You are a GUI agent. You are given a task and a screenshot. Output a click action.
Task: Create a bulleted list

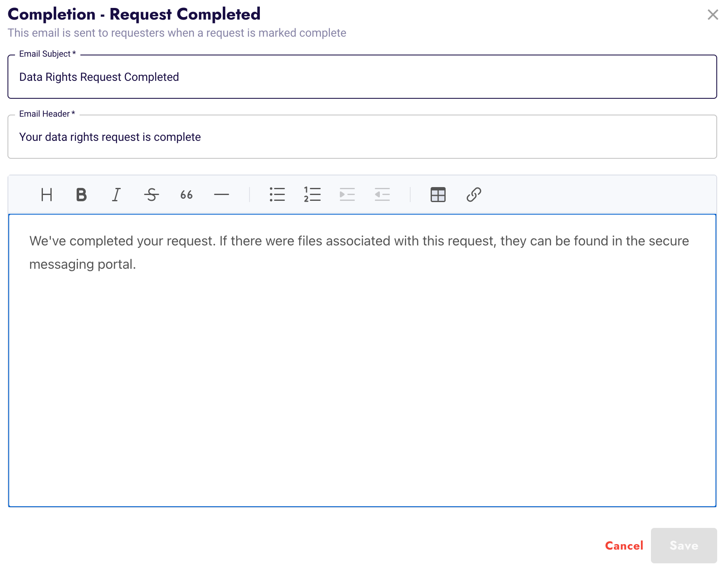[x=277, y=195]
